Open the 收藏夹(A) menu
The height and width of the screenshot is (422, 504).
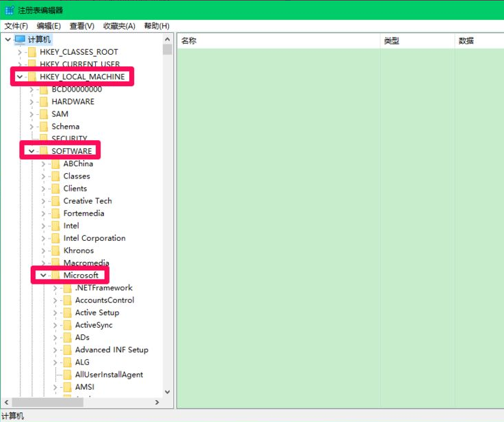(119, 26)
